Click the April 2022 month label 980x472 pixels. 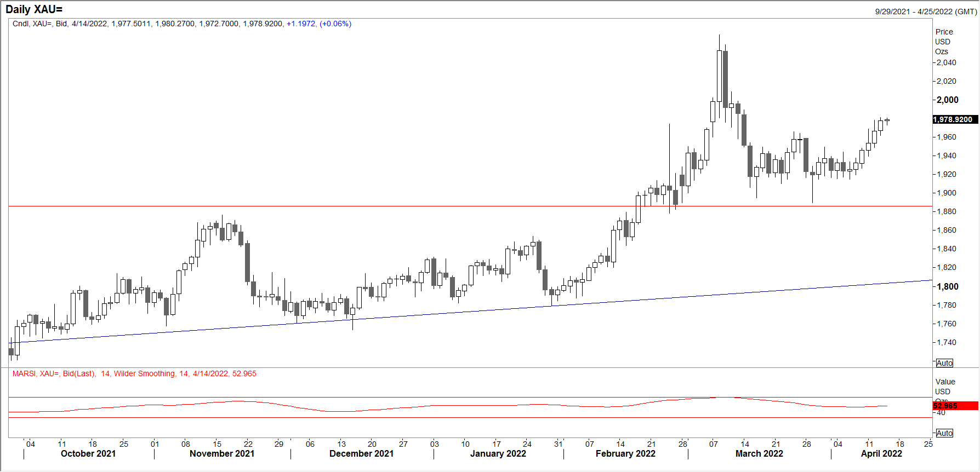click(x=881, y=453)
